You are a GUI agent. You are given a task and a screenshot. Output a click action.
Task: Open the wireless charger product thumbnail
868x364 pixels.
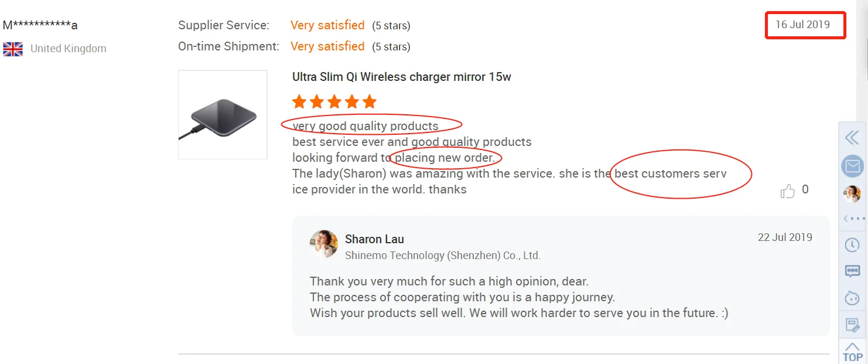(223, 115)
